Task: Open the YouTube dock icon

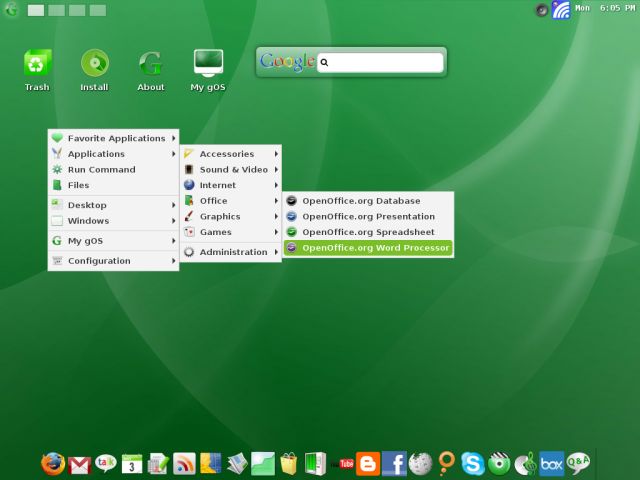Action: (346, 463)
